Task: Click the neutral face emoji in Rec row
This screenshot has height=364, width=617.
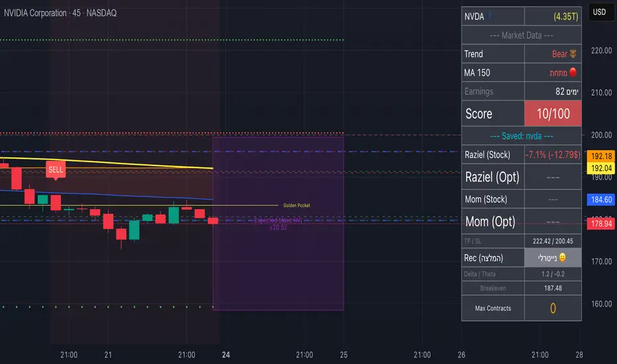Action: point(562,257)
